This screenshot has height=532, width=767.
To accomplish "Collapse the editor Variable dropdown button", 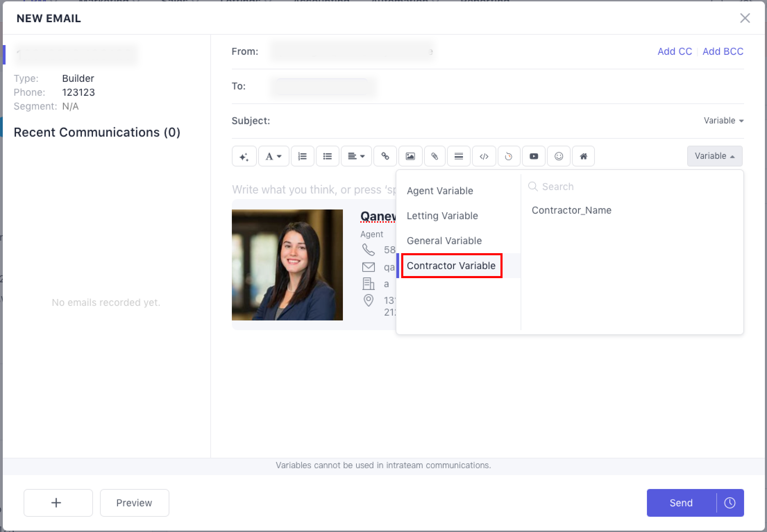I will (715, 156).
